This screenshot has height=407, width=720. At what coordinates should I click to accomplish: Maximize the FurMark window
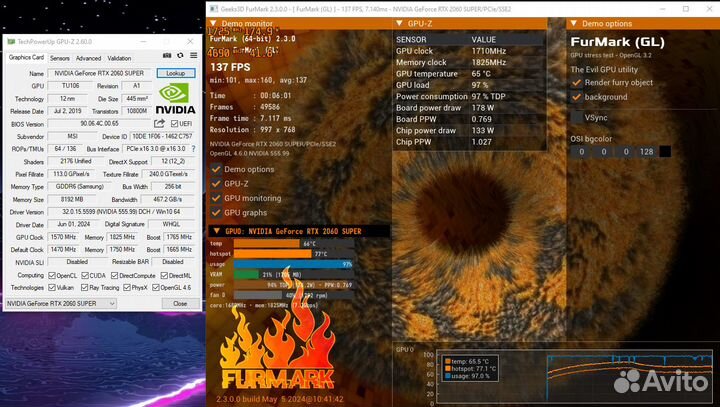pyautogui.click(x=686, y=9)
